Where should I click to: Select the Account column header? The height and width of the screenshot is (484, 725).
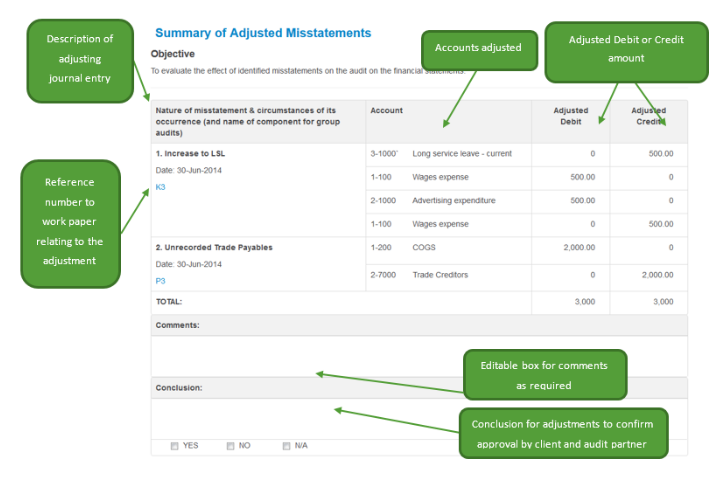click(x=387, y=110)
